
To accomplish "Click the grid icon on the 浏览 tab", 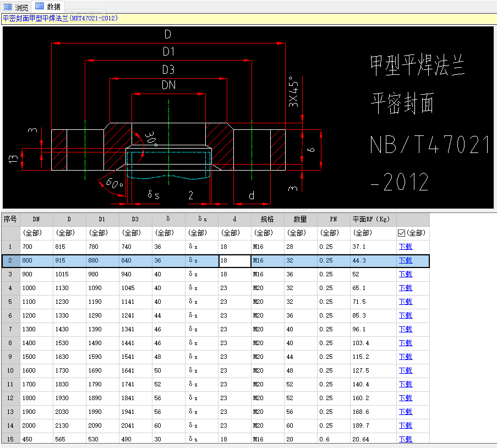I will (x=8, y=7).
